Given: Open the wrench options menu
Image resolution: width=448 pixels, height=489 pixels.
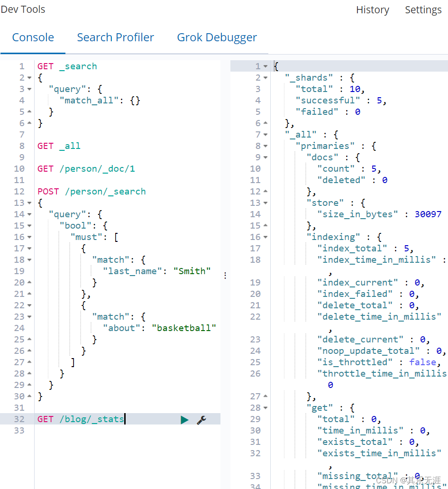Looking at the screenshot, I should pyautogui.click(x=201, y=420).
